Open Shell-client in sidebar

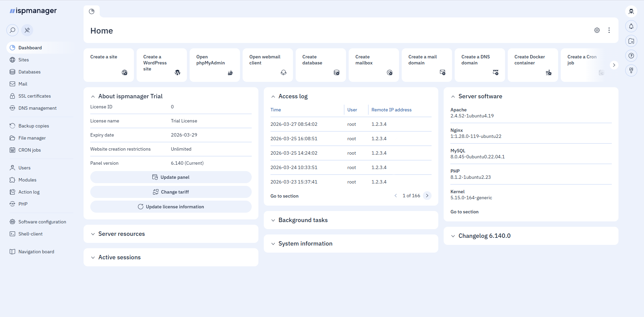[x=40, y=234]
